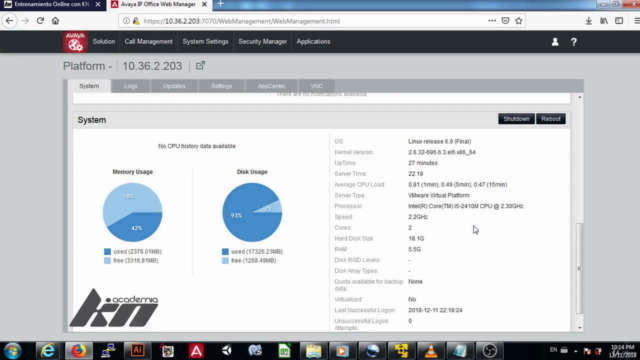Switch to the Logs tab
Image resolution: width=640 pixels, height=360 pixels.
pos(131,86)
